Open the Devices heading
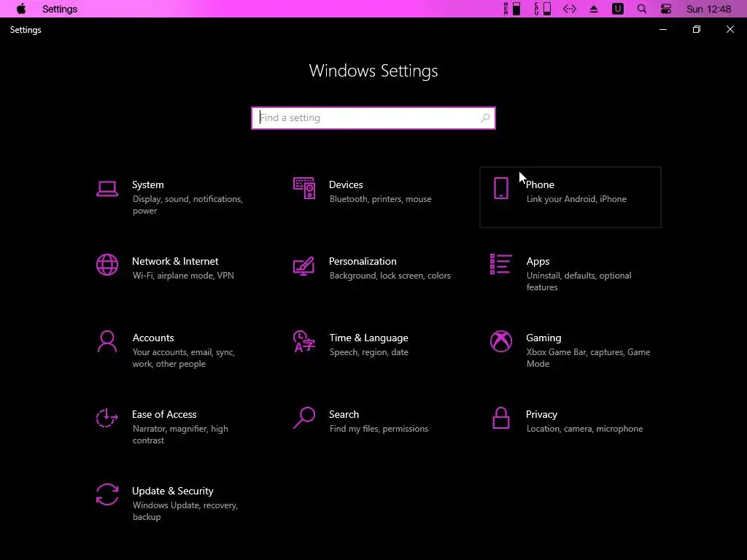This screenshot has width=747, height=560. pos(346,184)
